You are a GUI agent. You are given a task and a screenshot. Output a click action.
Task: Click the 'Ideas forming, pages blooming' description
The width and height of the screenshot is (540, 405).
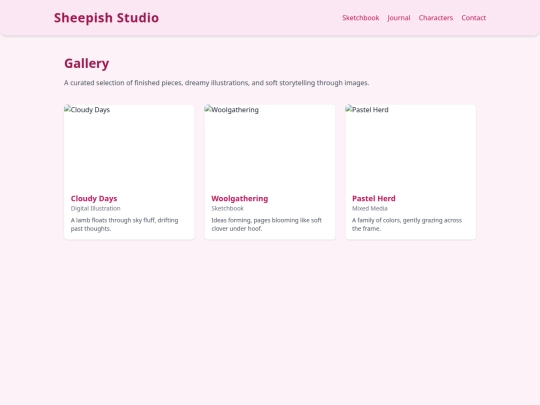point(267,224)
